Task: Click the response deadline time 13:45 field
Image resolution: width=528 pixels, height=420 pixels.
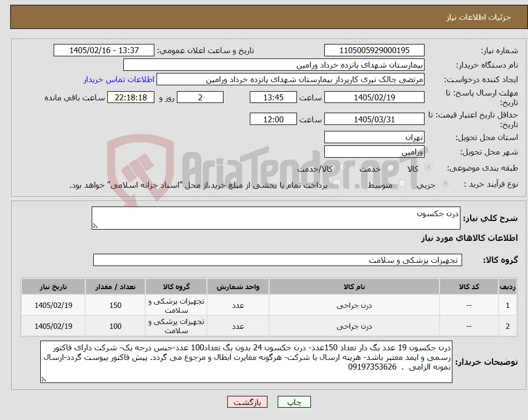Action: tap(273, 98)
